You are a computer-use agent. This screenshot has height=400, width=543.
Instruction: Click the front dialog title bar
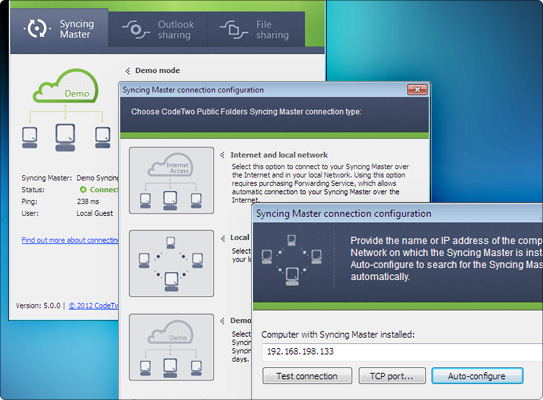pyautogui.click(x=398, y=213)
